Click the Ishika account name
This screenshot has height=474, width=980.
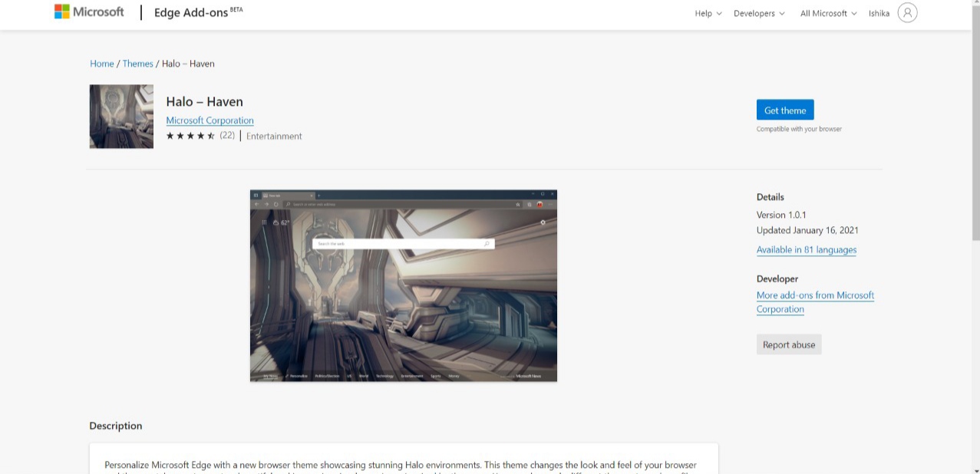point(879,13)
